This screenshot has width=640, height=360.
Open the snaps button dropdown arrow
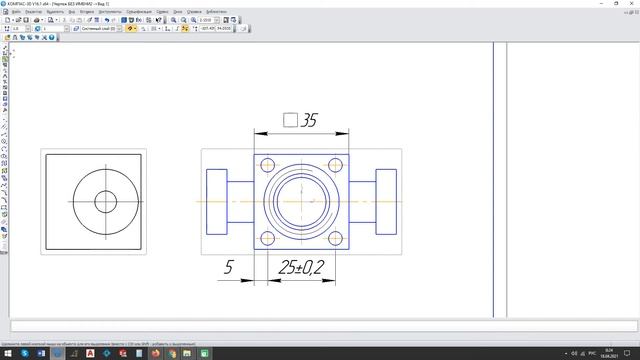pyautogui.click(x=135, y=29)
